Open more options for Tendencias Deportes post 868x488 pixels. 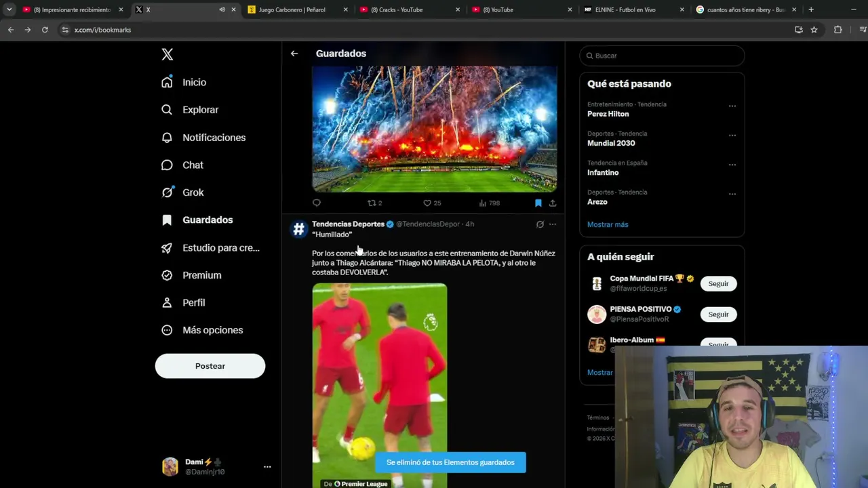(553, 224)
